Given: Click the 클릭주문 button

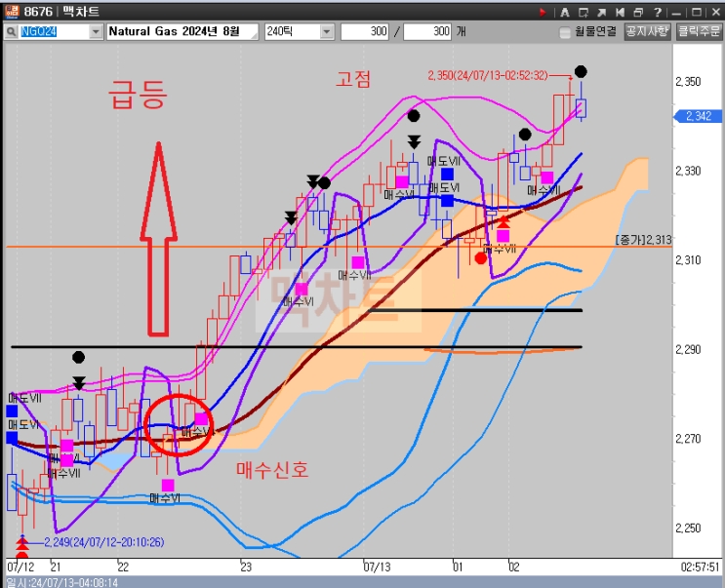Looking at the screenshot, I should (699, 31).
